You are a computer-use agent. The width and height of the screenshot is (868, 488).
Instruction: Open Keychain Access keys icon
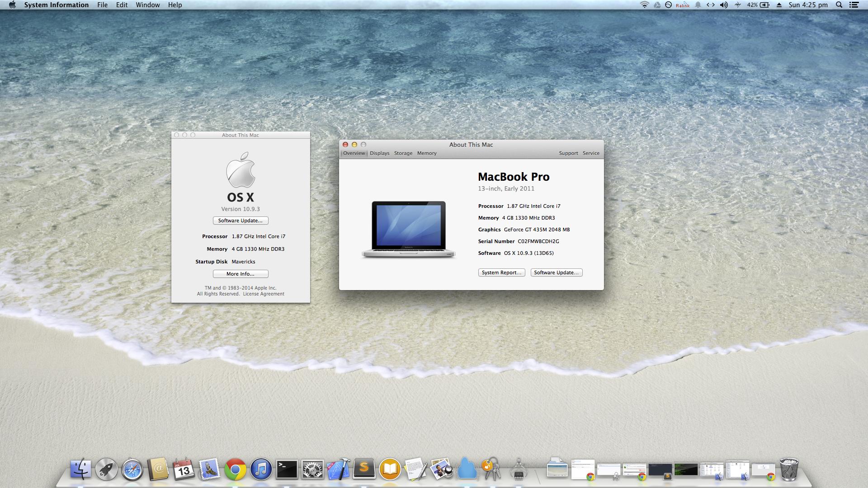click(492, 469)
